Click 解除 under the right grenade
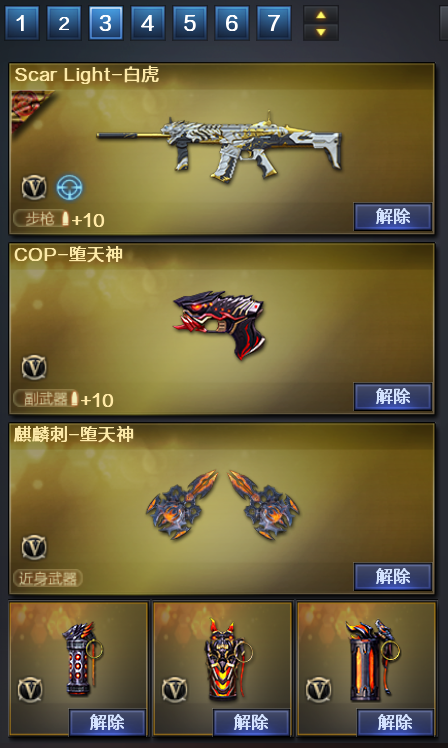This screenshot has width=448, height=748. 395,722
